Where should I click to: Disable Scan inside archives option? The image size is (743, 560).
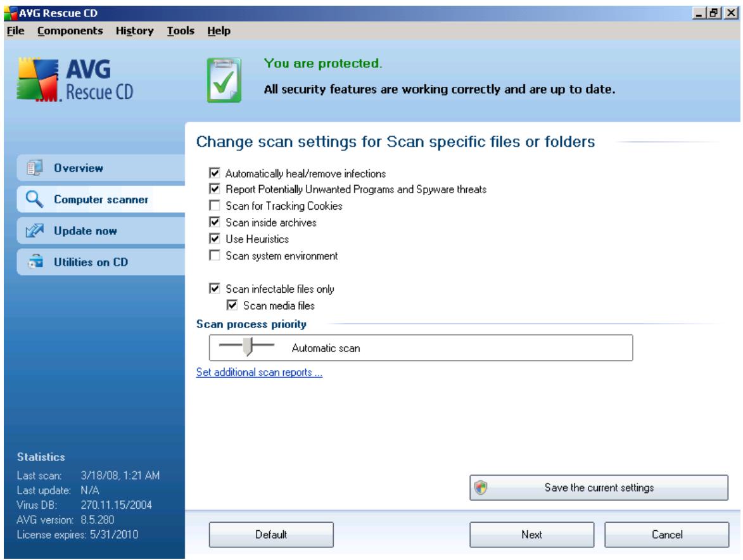coord(215,222)
